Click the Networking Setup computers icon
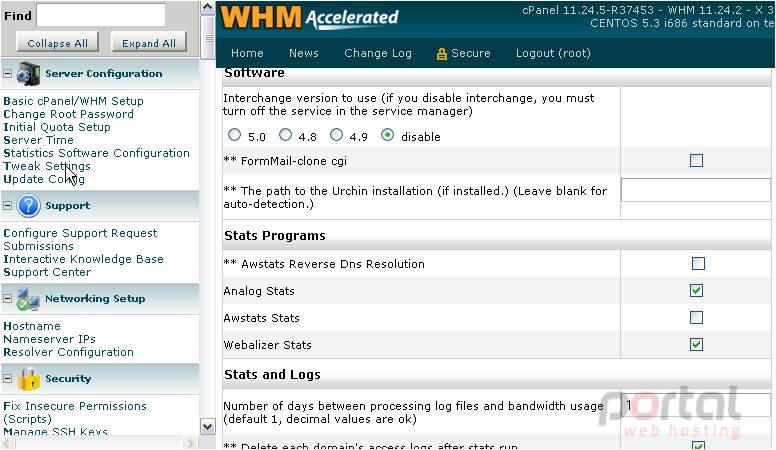This screenshot has width=776, height=450. pyautogui.click(x=28, y=299)
